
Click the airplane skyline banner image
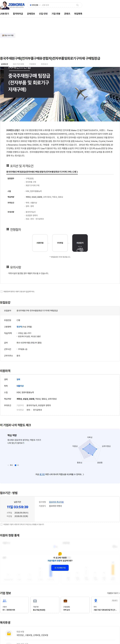[x=60, y=94]
